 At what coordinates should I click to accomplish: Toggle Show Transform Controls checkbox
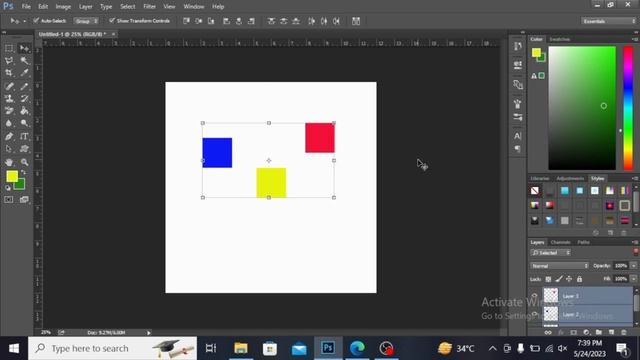pos(112,21)
